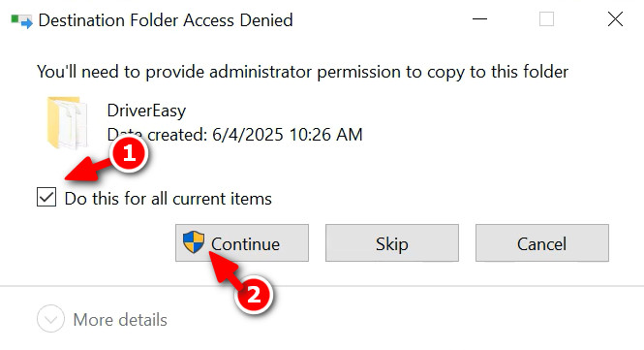Image resolution: width=644 pixels, height=350 pixels.
Task: Minimize the Access Denied dialog
Action: click(479, 19)
